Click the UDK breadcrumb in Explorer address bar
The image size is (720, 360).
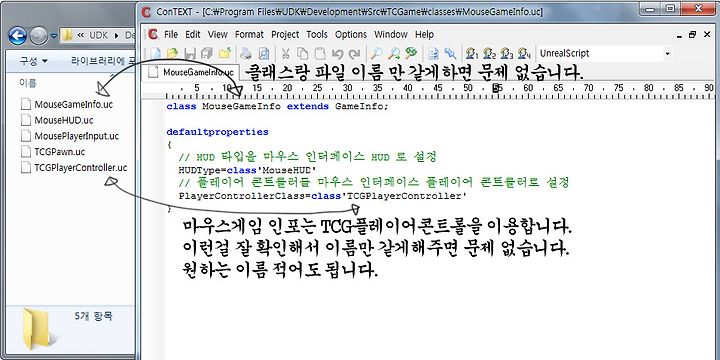(x=99, y=35)
